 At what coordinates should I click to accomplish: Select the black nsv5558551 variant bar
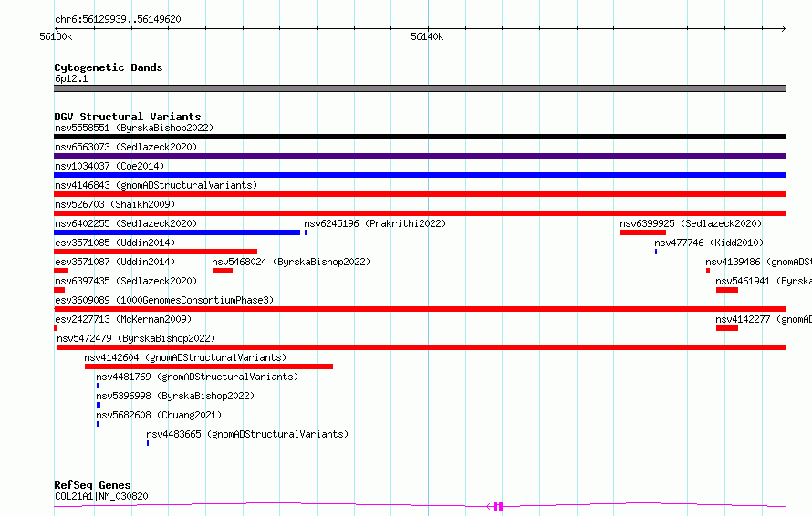420,137
